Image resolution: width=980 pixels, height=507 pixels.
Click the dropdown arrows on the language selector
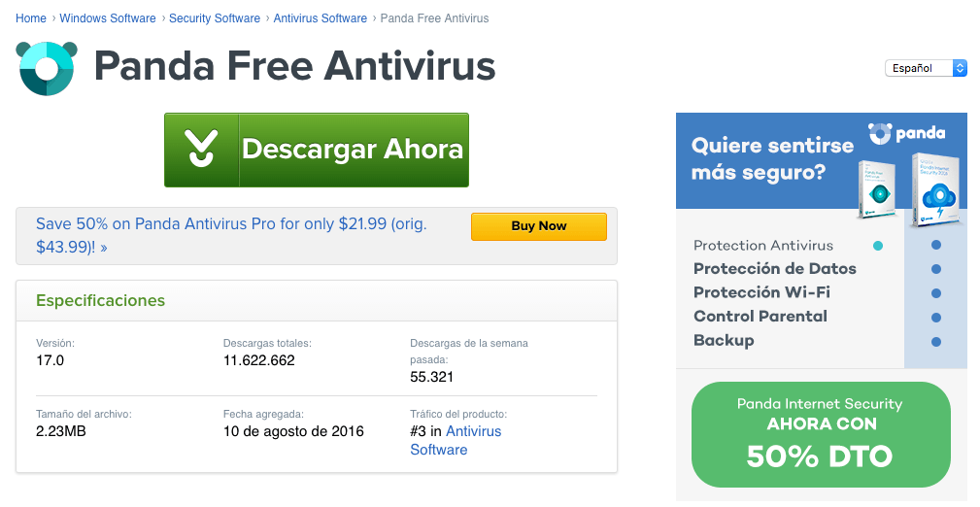tap(960, 68)
